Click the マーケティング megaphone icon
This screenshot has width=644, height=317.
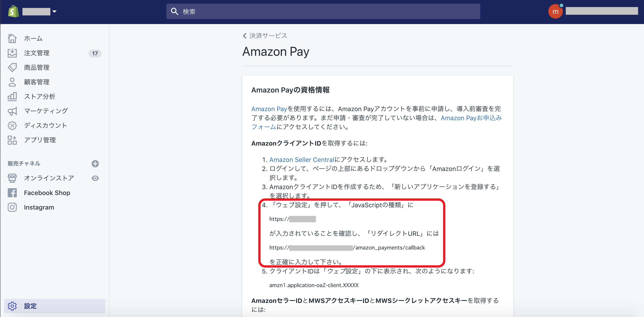(12, 111)
